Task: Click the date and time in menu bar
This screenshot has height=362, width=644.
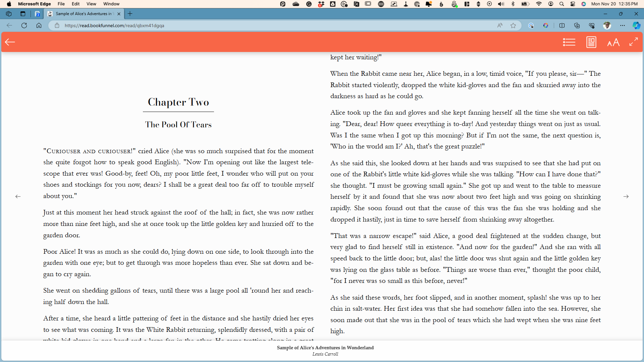Action: point(614,4)
